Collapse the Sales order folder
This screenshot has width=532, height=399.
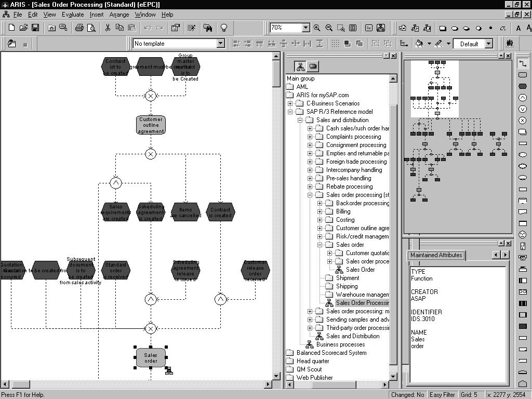click(320, 245)
